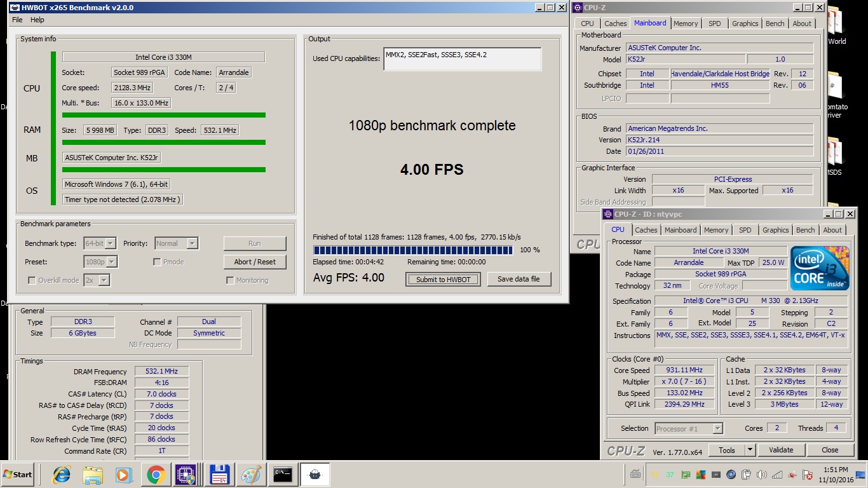The width and height of the screenshot is (868, 488).
Task: Enable the Overkill mode checkbox
Action: click(32, 280)
